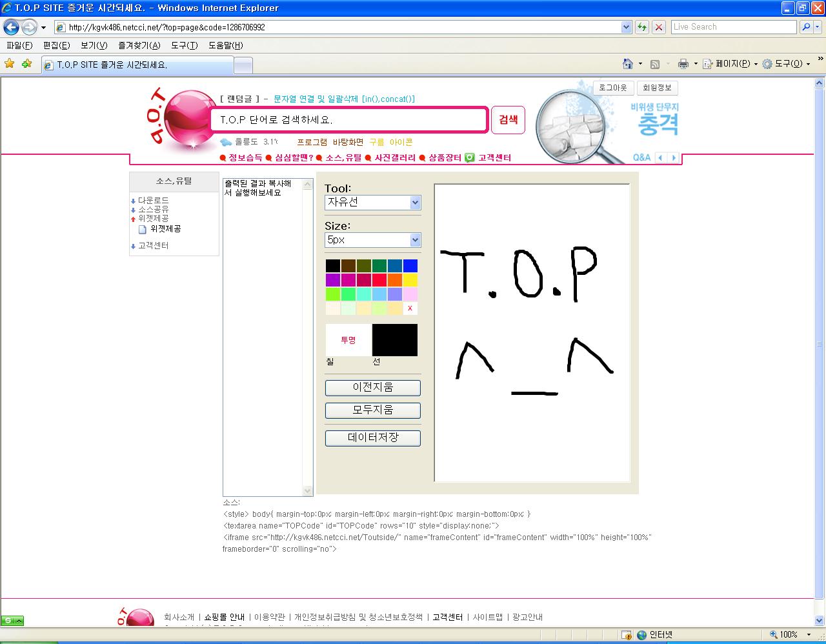Screen dimensions: 826x644
Task: Expand the 다운로드 sidebar item arrow
Action: click(x=134, y=201)
